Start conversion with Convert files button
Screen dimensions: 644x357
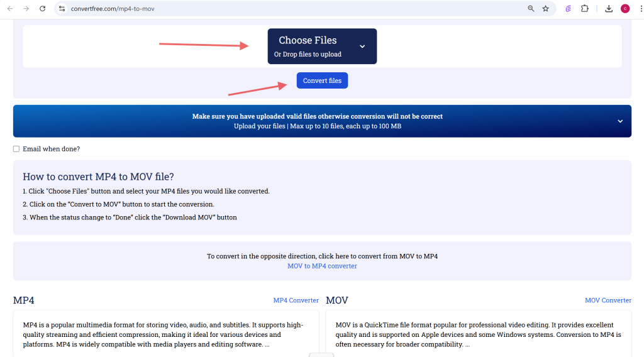322,80
